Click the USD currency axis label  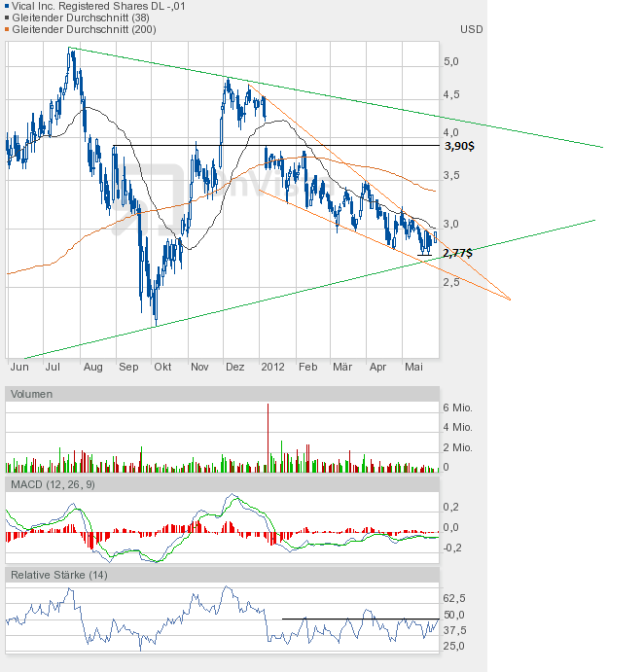[471, 29]
